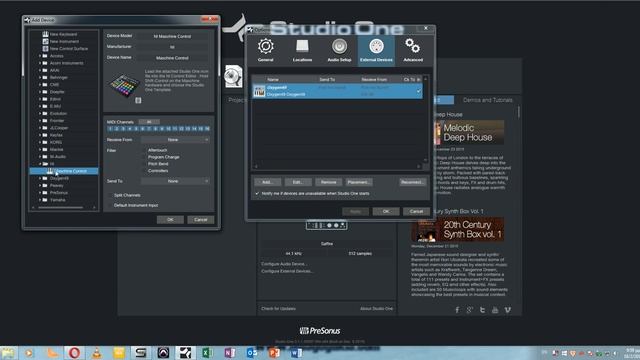Toggle MIDI channel 1 button

[x=110, y=129]
